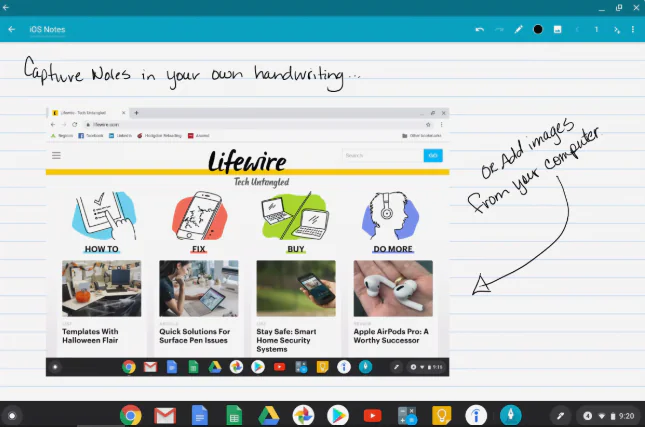
Task: Go to the previous page chevron
Action: coord(577,29)
